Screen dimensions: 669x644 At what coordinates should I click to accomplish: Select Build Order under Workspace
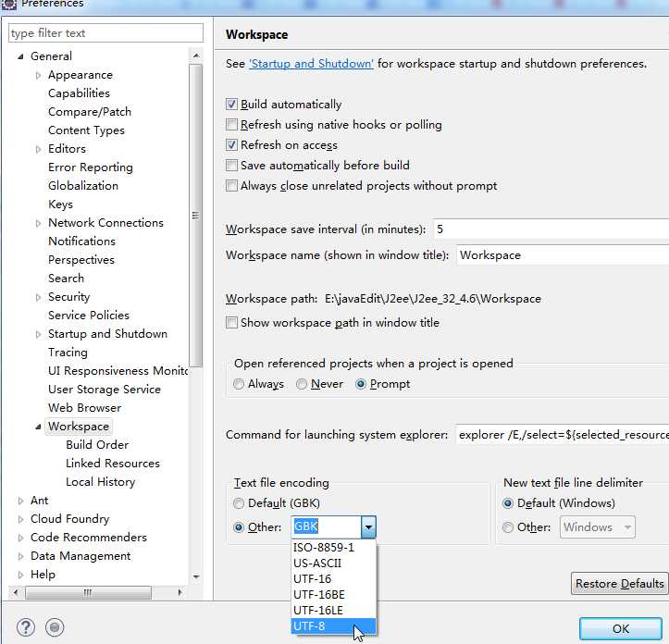coord(97,445)
